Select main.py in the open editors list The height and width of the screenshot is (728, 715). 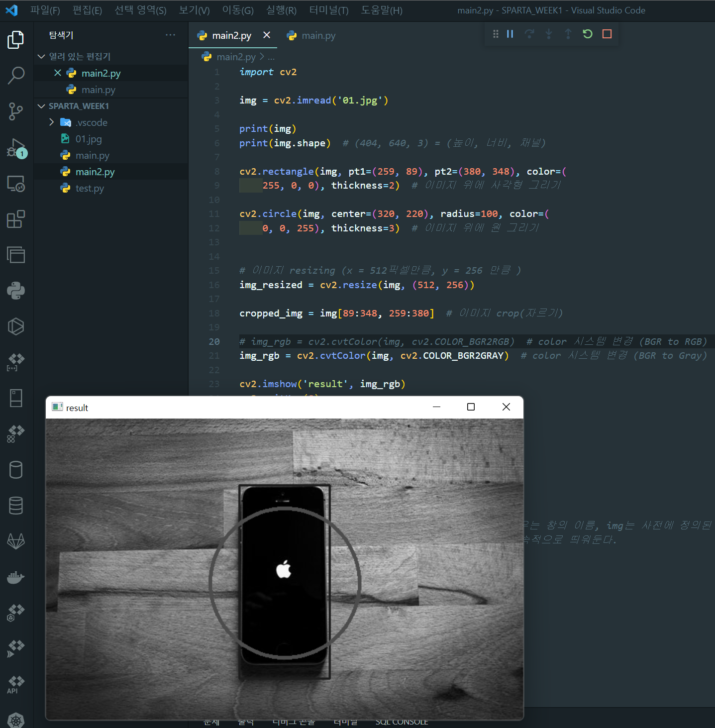99,90
